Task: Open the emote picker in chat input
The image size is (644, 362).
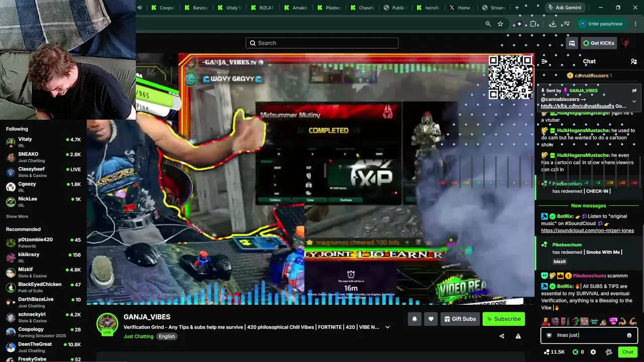Action: pos(629,335)
